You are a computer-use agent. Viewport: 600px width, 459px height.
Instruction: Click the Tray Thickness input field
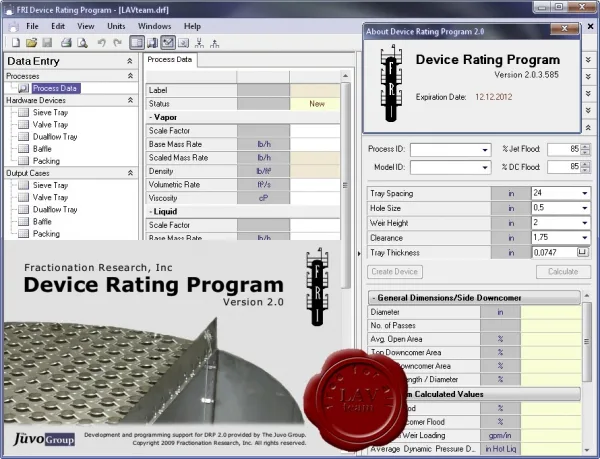[x=554, y=252]
